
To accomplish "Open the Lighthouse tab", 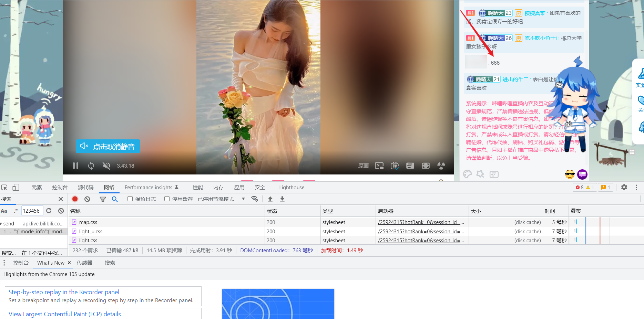I will tap(292, 188).
